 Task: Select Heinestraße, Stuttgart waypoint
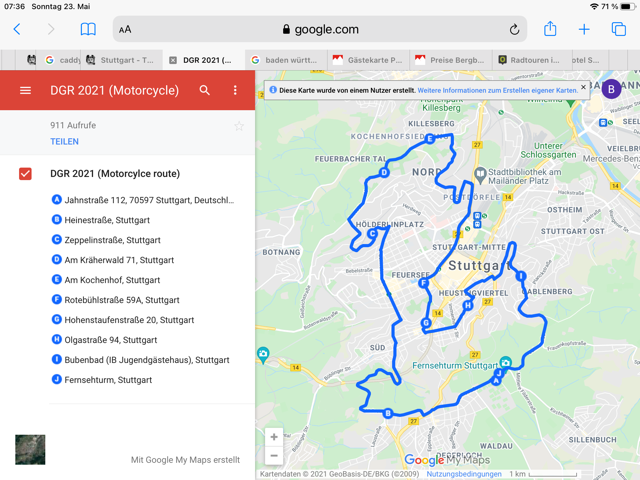[101, 220]
